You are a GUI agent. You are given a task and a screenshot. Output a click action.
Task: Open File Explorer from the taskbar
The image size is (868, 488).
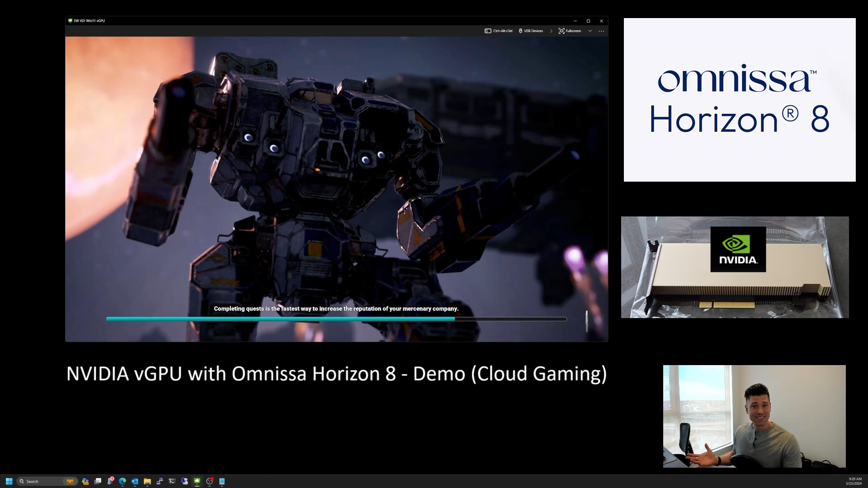(147, 481)
